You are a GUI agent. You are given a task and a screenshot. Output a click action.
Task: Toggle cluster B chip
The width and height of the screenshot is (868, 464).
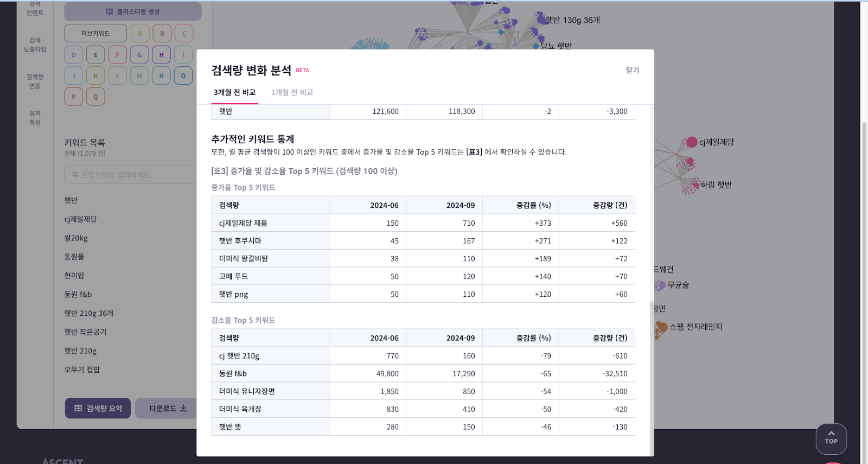tap(162, 33)
